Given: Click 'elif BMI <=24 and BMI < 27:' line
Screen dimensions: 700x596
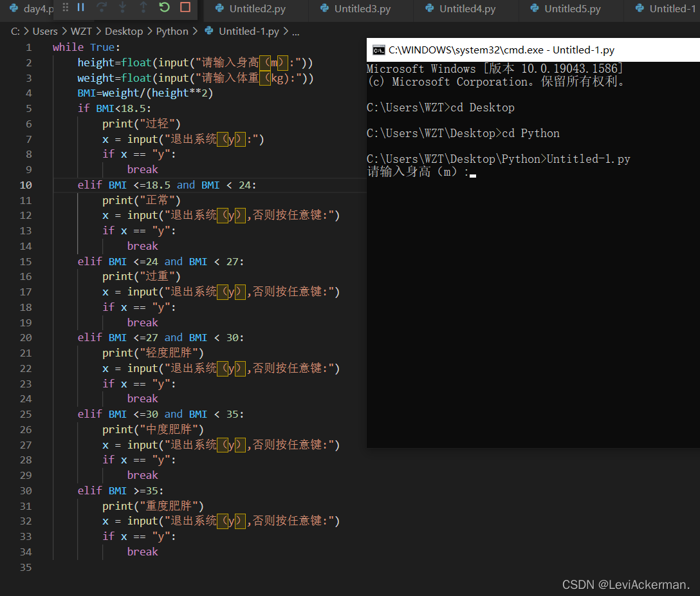Looking at the screenshot, I should [161, 261].
